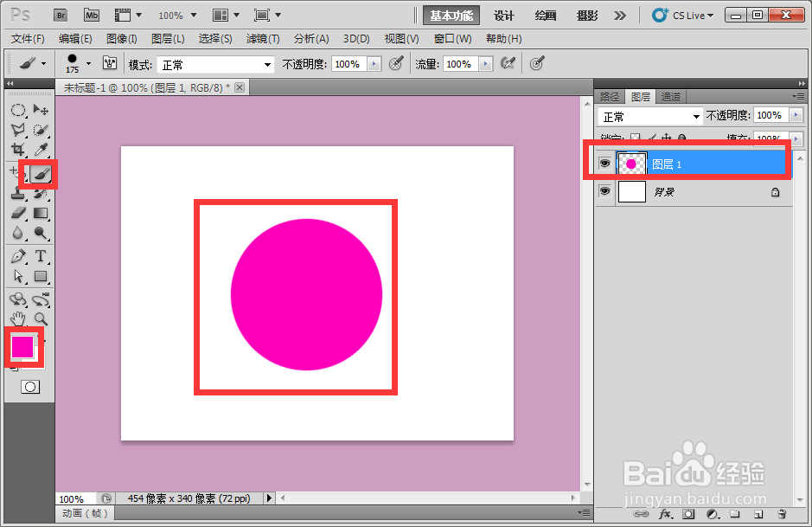Open the brush panel toggle icon

[110, 63]
